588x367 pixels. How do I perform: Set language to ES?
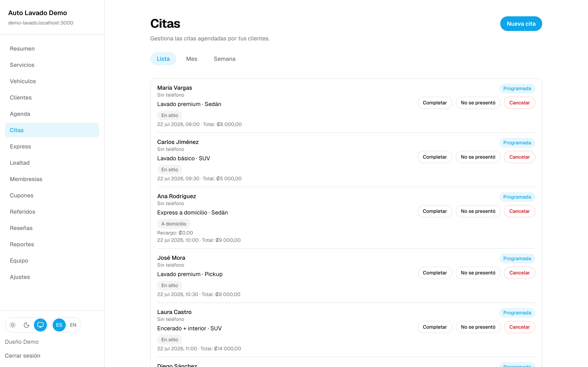[x=59, y=325]
